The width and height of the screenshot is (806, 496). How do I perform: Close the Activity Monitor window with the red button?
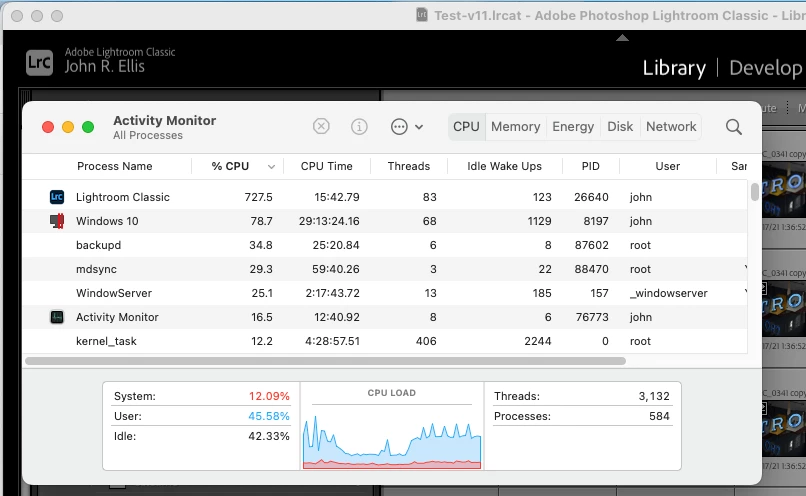tap(48, 127)
